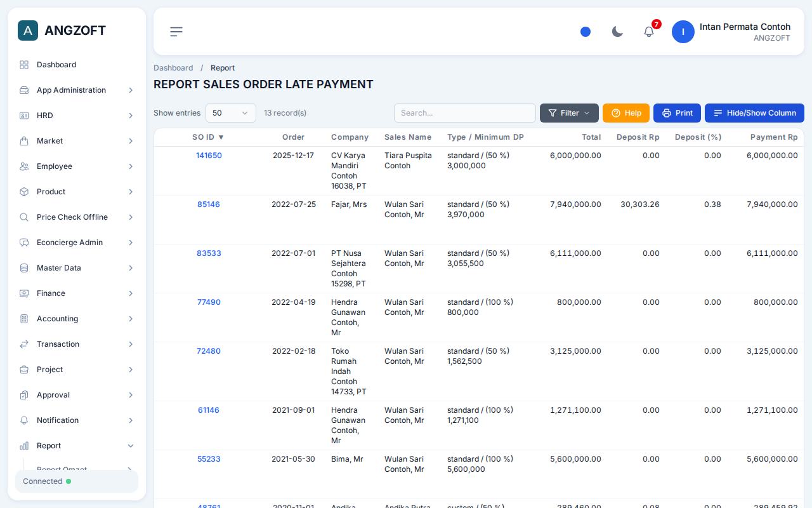812x508 pixels.
Task: Expand the App Administration menu chevron
Action: coord(131,90)
